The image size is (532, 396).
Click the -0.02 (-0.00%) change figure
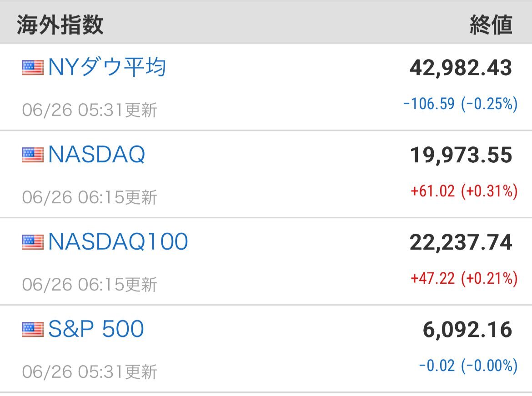pyautogui.click(x=468, y=366)
